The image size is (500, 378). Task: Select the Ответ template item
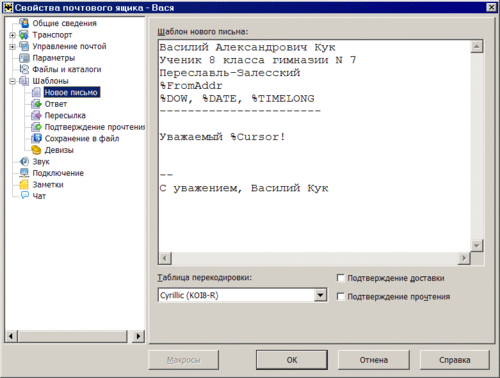pyautogui.click(x=56, y=104)
